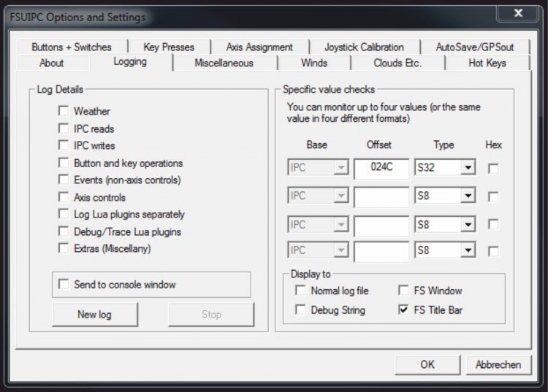Check the IPC writes option

(64, 145)
